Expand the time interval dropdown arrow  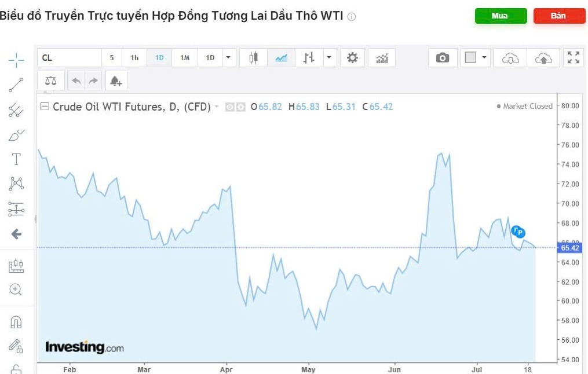tap(228, 58)
